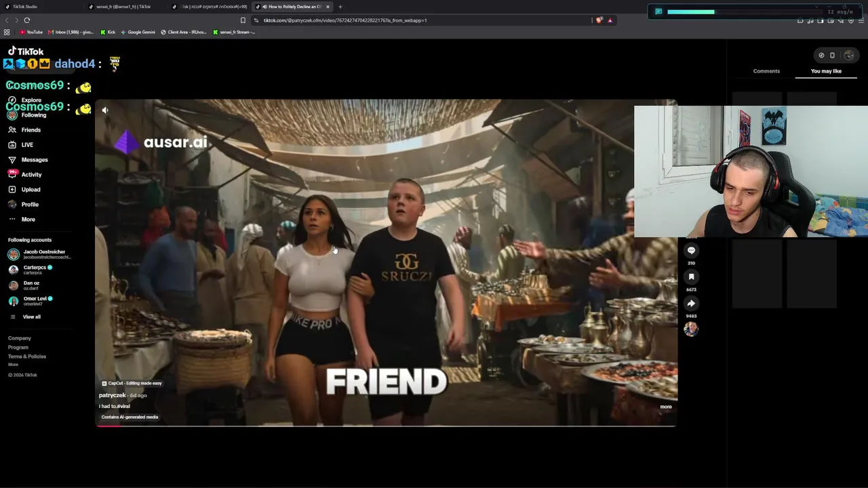Bookmark this page in the address bar
This screenshot has width=868, height=488.
coord(243,20)
